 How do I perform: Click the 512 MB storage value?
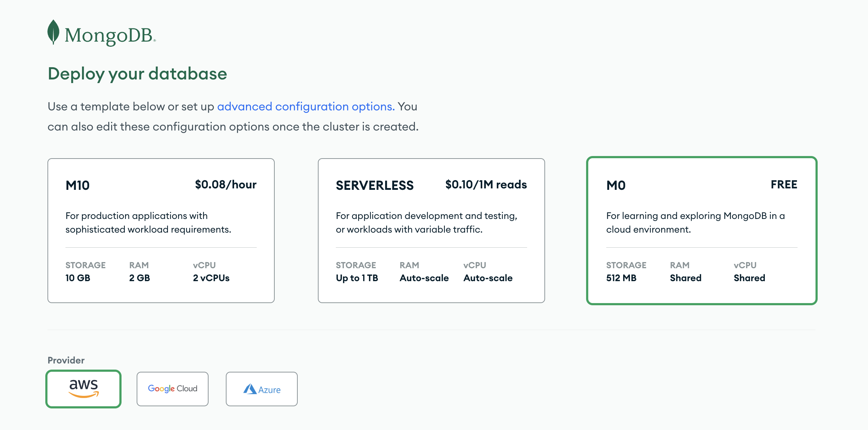(621, 278)
